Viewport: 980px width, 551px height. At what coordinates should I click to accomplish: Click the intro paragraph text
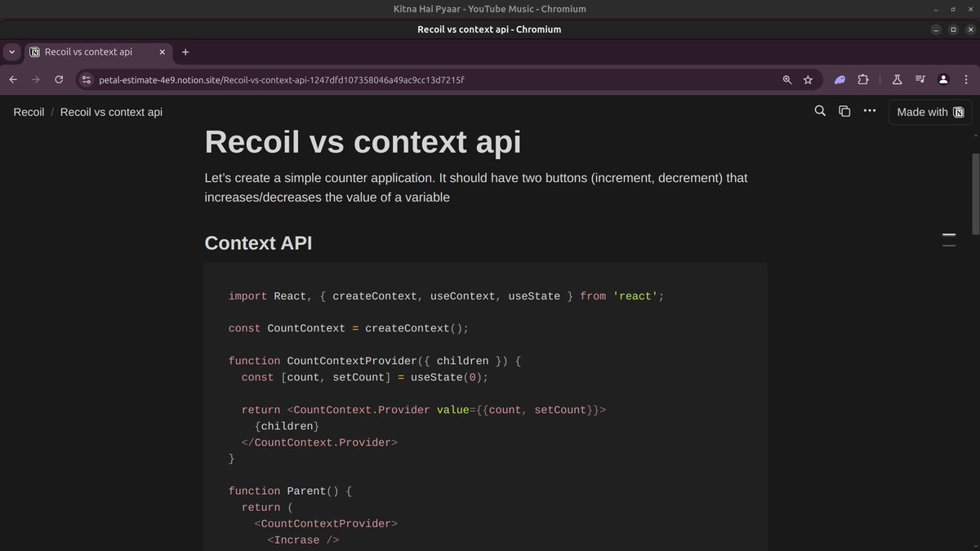[x=476, y=187]
